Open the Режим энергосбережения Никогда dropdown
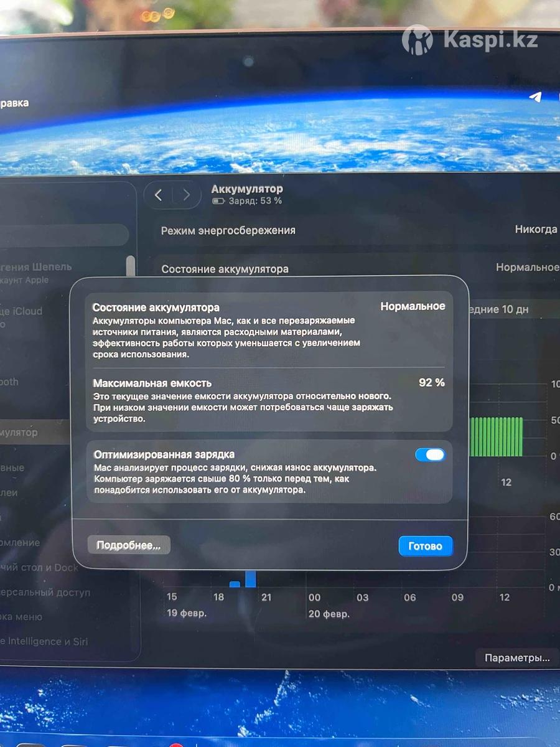Image resolution: width=560 pixels, height=747 pixels. (535, 230)
